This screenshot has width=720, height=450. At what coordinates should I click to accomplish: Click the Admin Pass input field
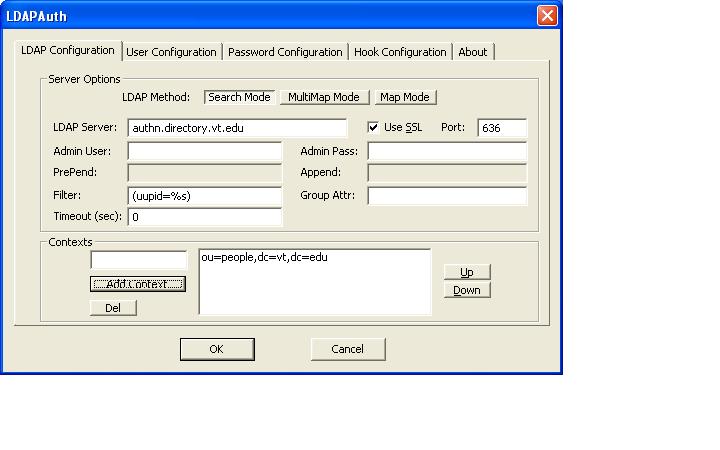[x=447, y=151]
